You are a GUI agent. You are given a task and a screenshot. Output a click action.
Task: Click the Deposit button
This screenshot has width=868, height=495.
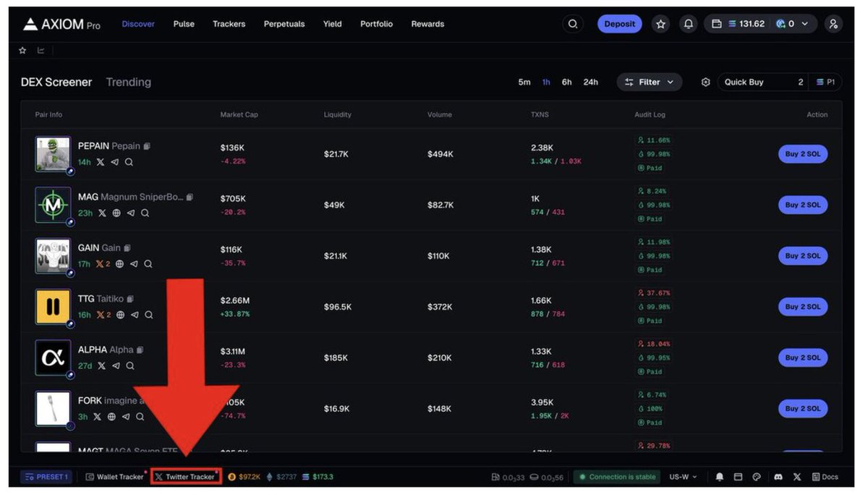click(x=620, y=24)
